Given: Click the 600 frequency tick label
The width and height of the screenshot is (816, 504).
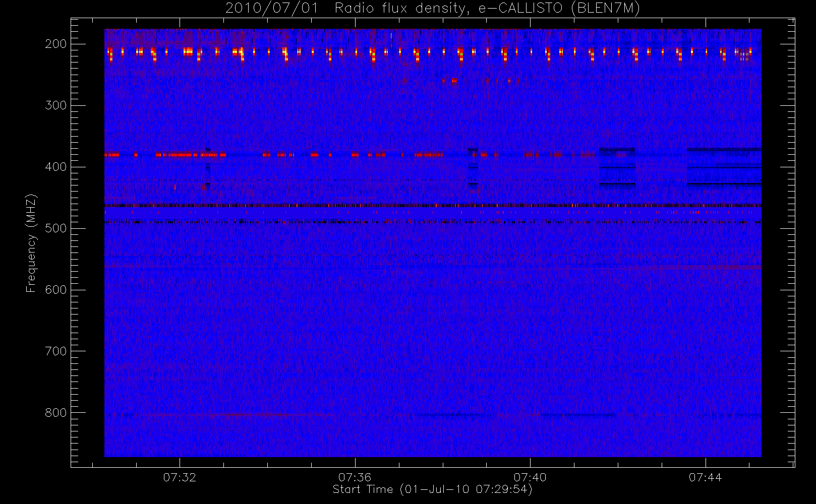Looking at the screenshot, I should click(x=56, y=290).
